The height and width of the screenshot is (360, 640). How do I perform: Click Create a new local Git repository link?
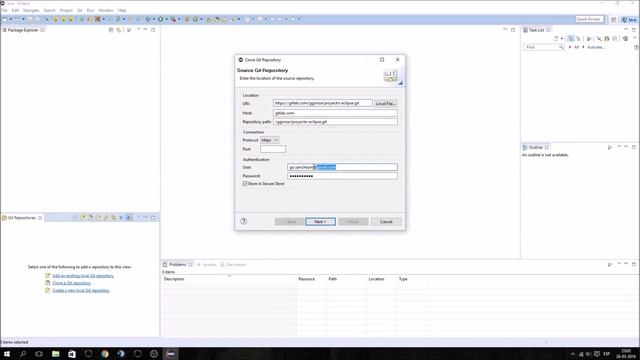coord(81,291)
